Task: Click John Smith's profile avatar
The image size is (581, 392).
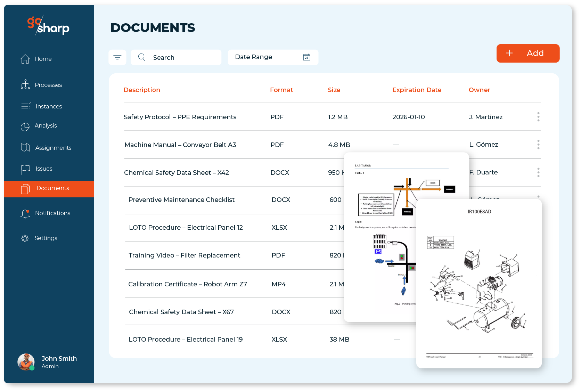Action: click(26, 362)
